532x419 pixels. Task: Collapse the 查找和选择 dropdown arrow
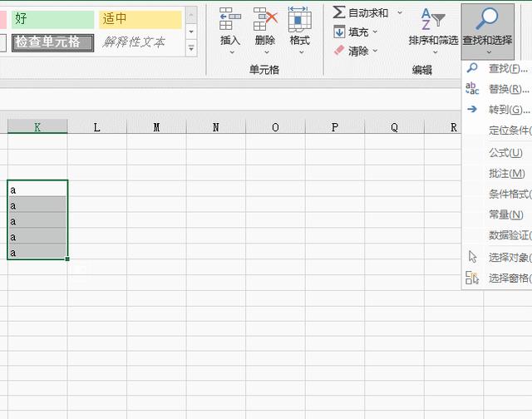coord(489,52)
